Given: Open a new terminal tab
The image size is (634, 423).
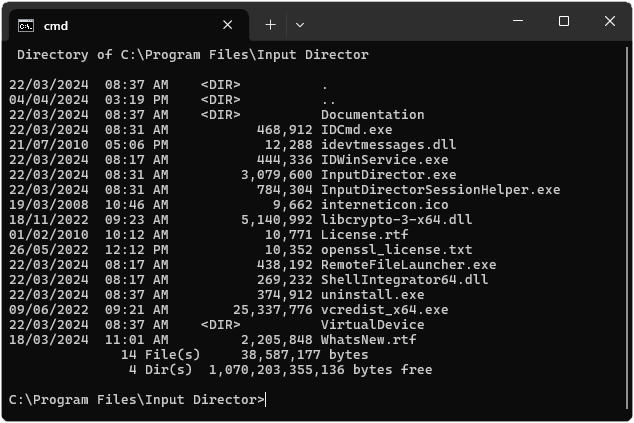Looking at the screenshot, I should 270,24.
